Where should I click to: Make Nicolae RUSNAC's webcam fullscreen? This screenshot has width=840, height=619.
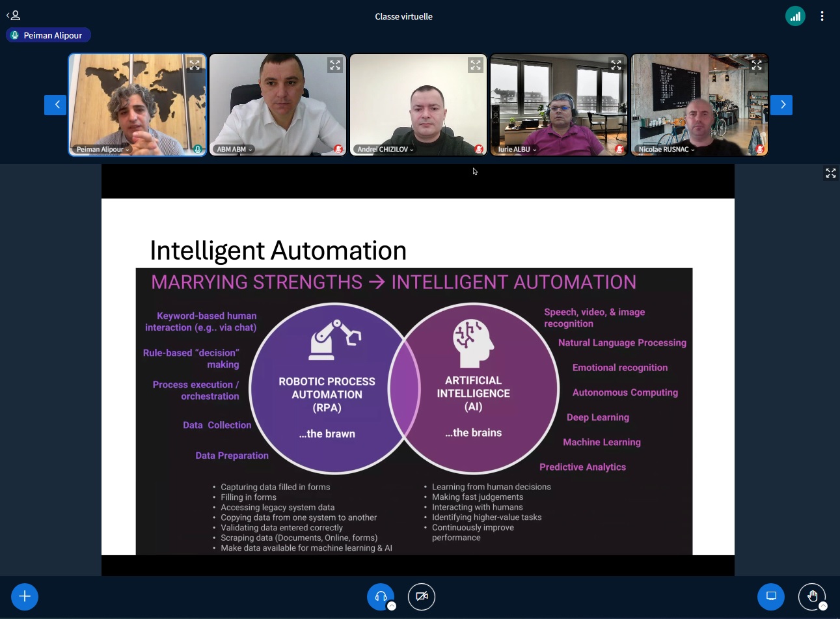pyautogui.click(x=757, y=64)
